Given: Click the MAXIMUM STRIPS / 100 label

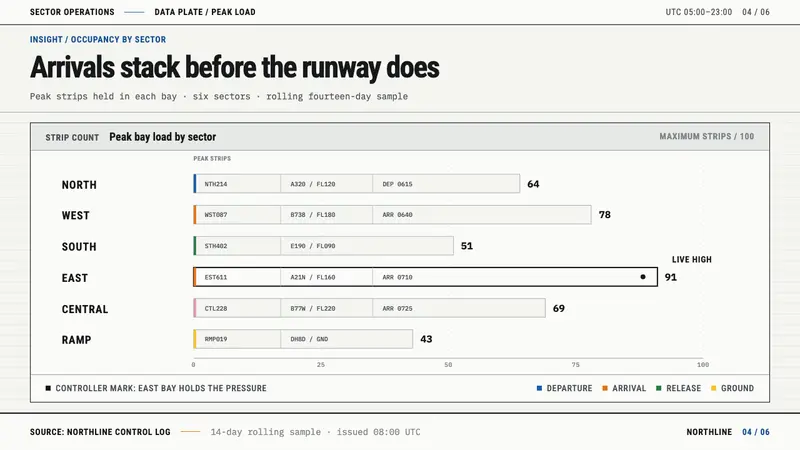Looking at the screenshot, I should (x=707, y=136).
